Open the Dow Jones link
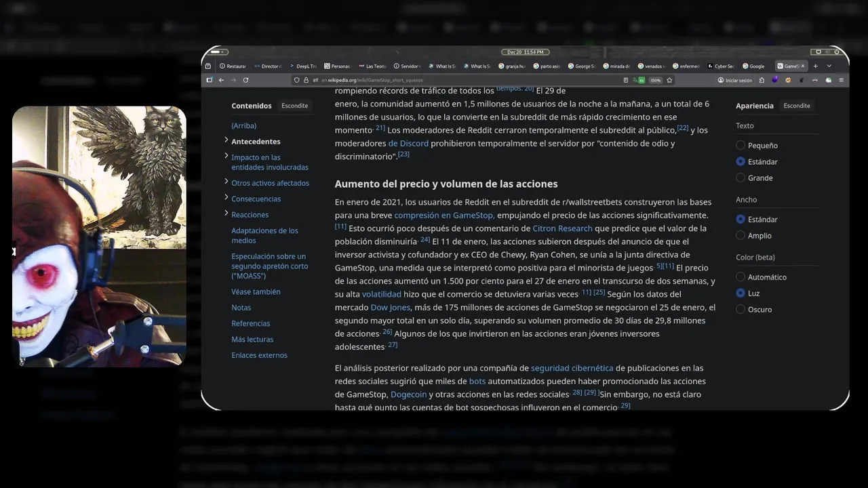The height and width of the screenshot is (488, 868). click(390, 308)
